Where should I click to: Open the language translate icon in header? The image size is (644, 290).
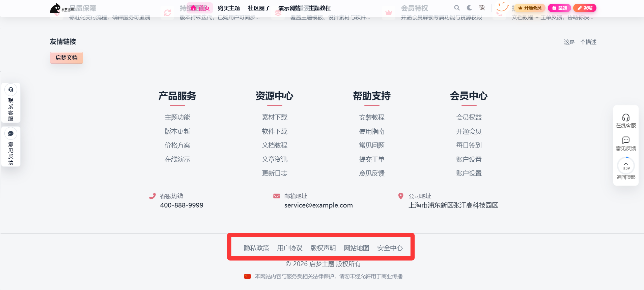(482, 8)
